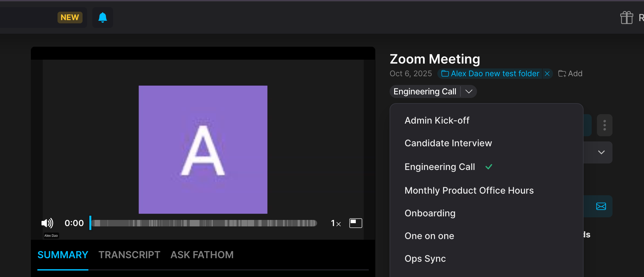Remove the Alex Dao new test folder tag
644x277 pixels.
(x=547, y=74)
